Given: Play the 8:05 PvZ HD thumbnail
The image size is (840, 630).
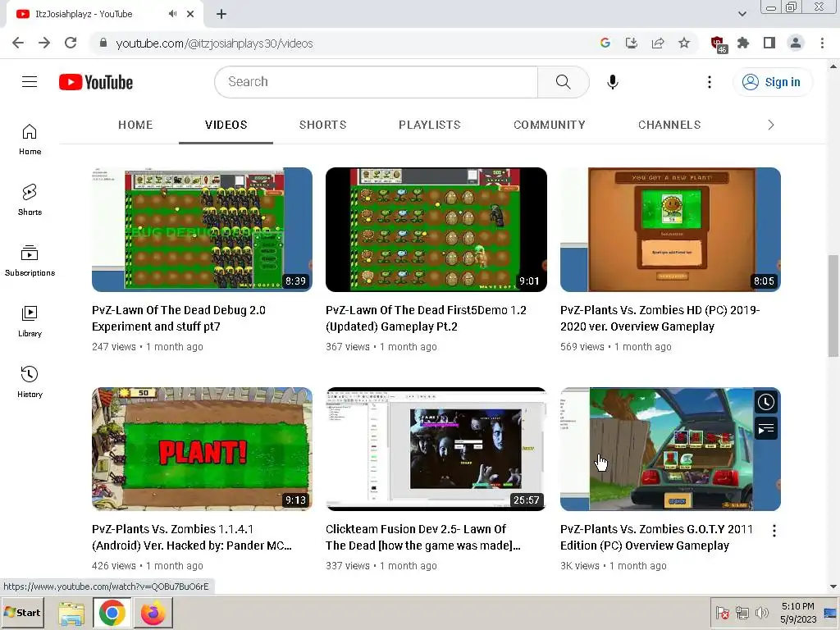Looking at the screenshot, I should (670, 230).
